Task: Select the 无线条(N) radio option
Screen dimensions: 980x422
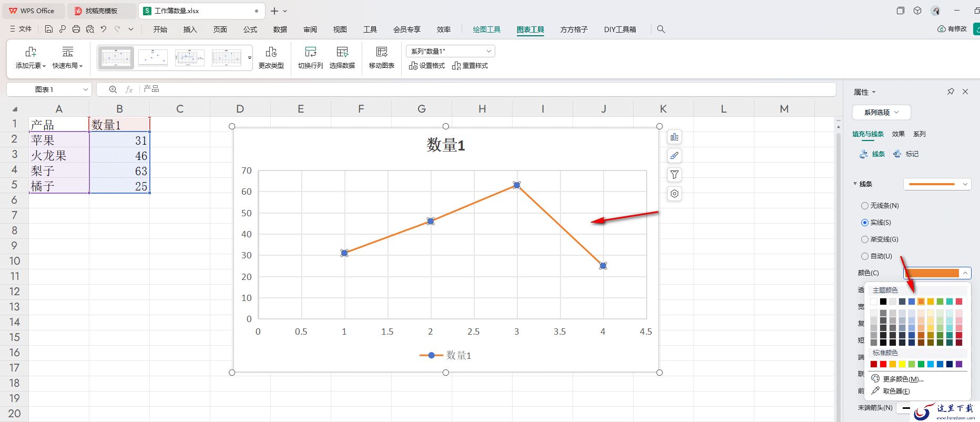Action: pos(864,206)
